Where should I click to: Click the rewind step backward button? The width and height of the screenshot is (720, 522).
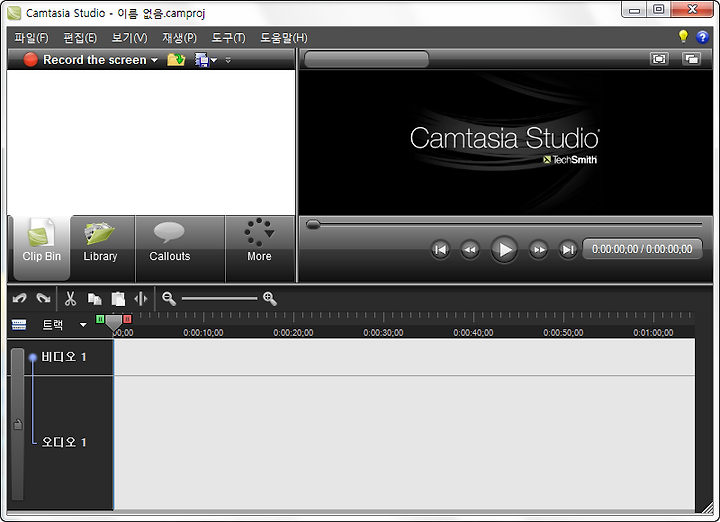tap(470, 250)
